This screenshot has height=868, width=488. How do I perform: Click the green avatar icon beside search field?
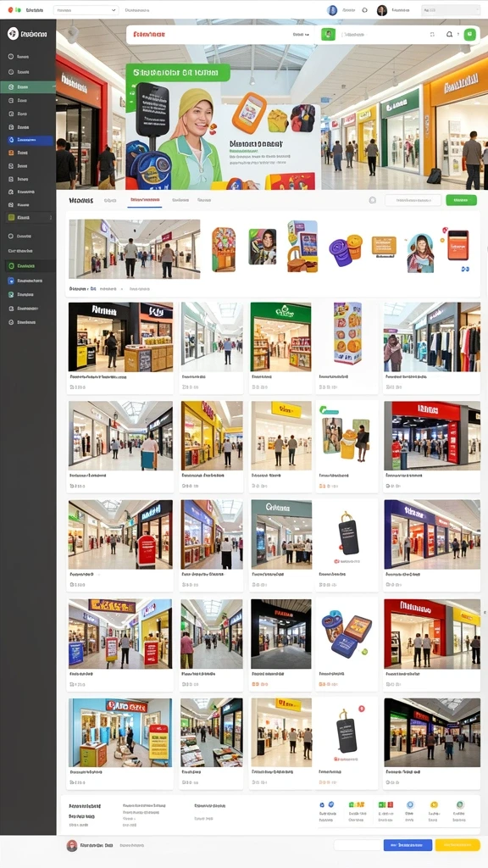pyautogui.click(x=328, y=34)
